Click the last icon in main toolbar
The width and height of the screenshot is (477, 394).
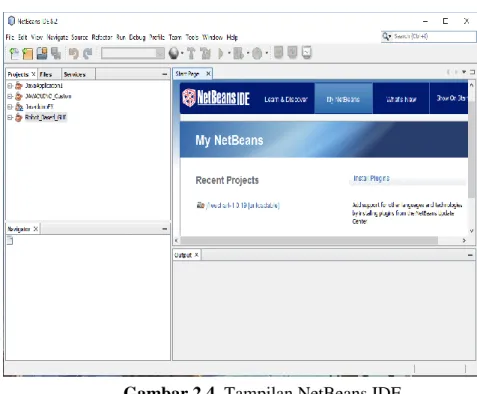pyautogui.click(x=307, y=53)
